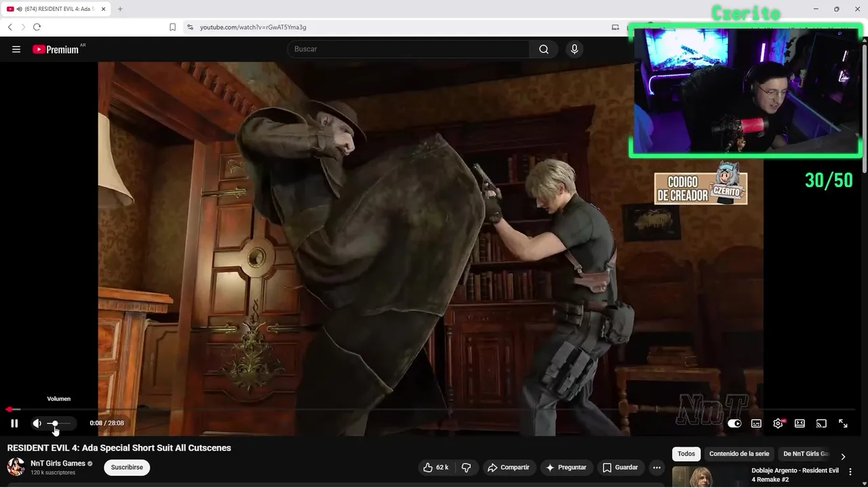Click the volume slider handle
868x488 pixels.
54,424
